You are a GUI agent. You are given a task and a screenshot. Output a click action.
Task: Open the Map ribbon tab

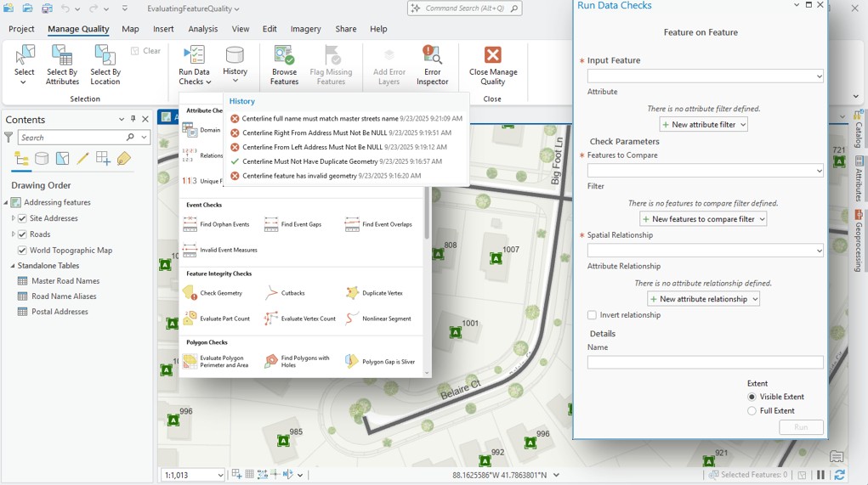(130, 29)
